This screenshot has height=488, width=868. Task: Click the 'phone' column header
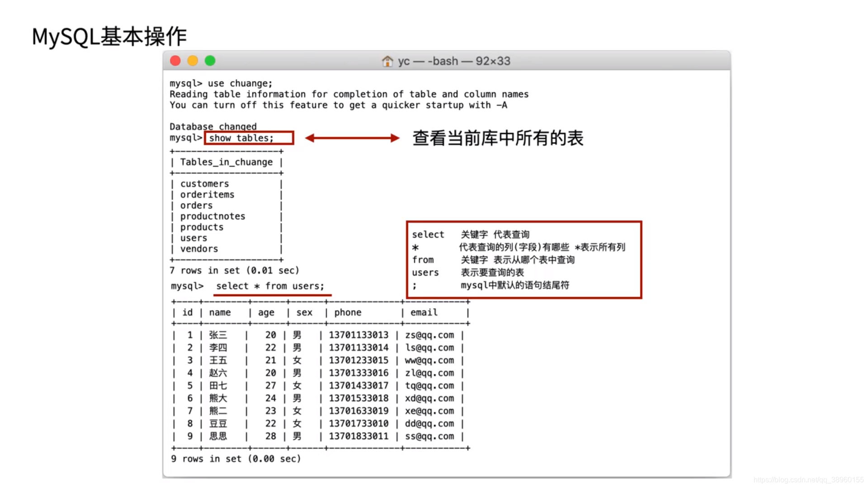pyautogui.click(x=348, y=313)
